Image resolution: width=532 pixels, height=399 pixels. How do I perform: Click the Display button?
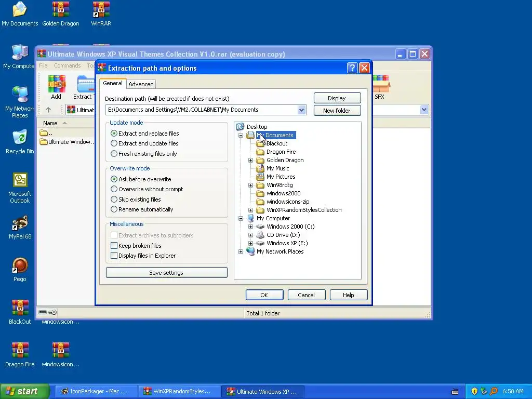point(337,98)
